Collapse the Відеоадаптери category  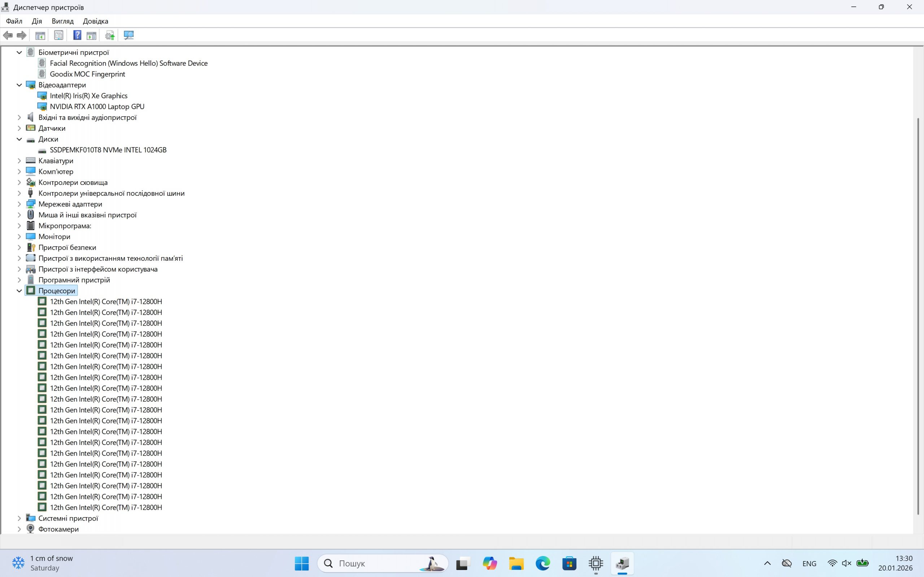click(x=19, y=85)
